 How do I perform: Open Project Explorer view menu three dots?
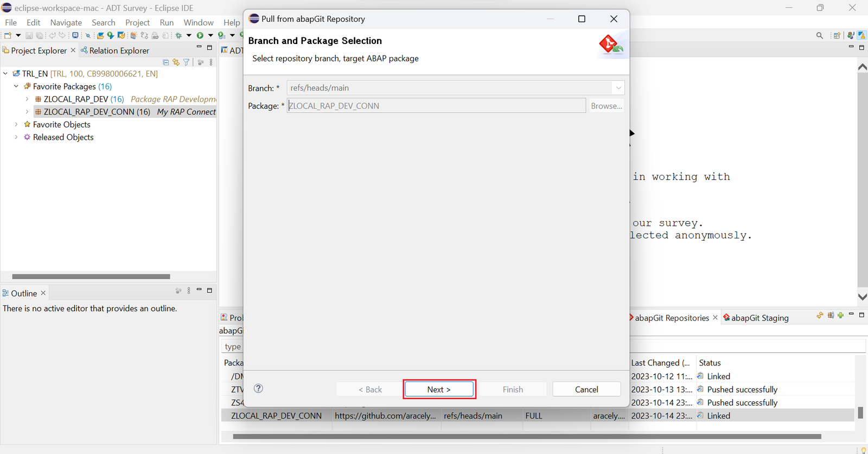(211, 62)
